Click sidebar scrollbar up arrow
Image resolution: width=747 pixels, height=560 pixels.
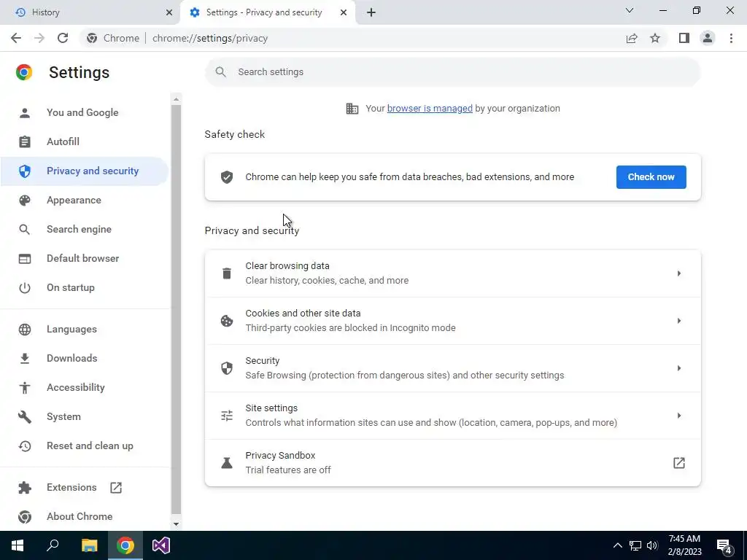pos(177,99)
